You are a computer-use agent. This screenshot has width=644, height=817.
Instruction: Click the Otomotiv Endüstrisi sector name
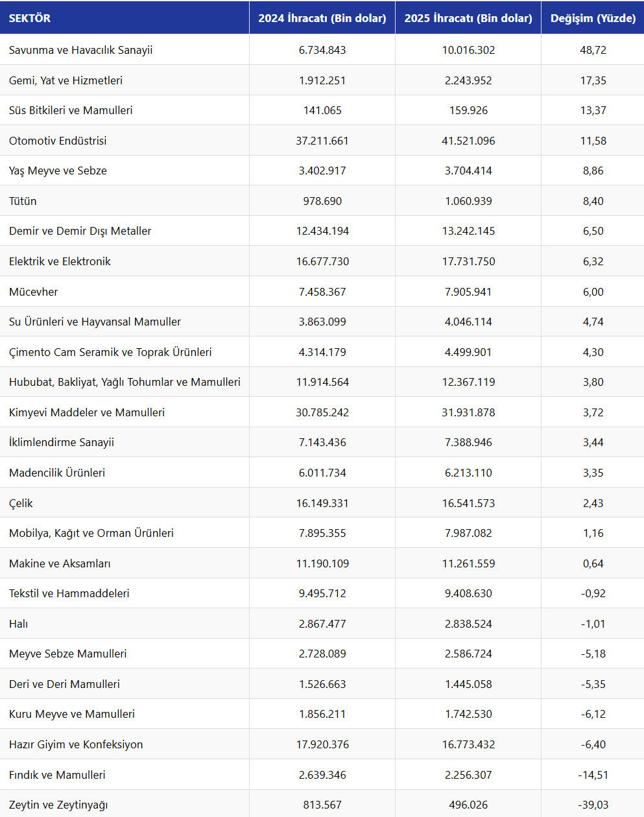[58, 141]
